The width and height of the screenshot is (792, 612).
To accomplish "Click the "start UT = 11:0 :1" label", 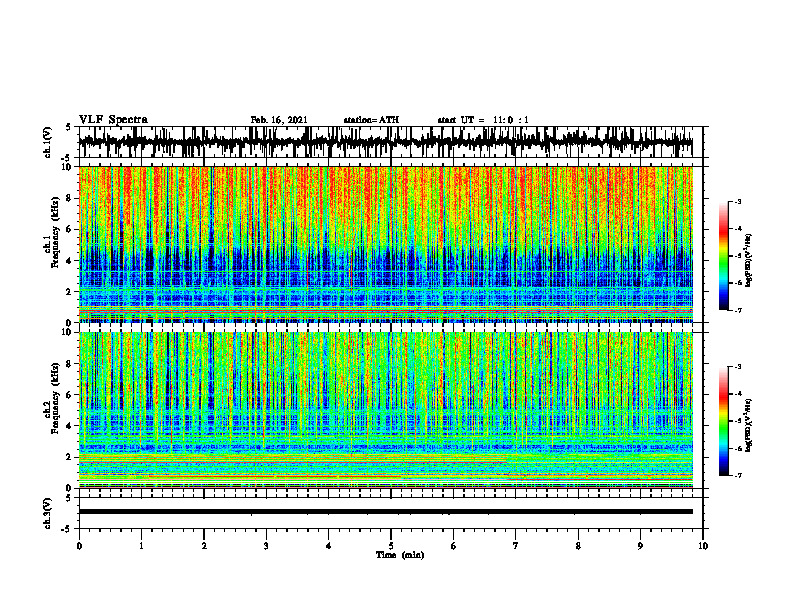I will 483,120.
